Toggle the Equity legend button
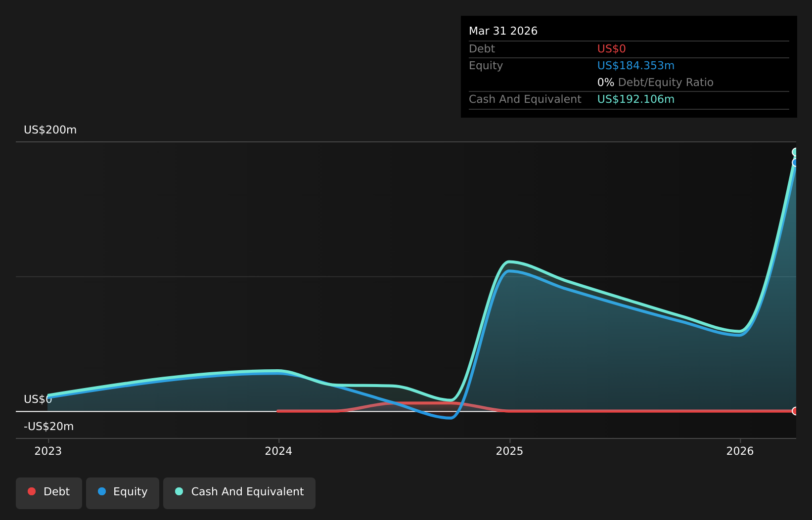The width and height of the screenshot is (812, 520). 123,493
